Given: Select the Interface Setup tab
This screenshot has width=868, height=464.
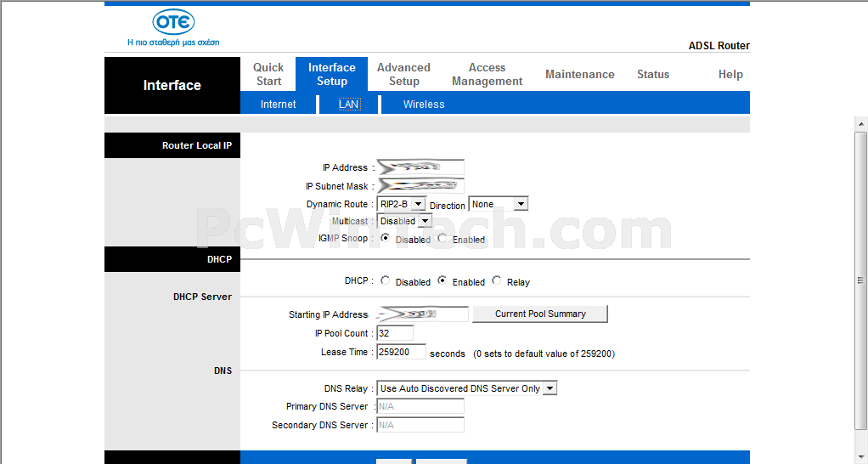Looking at the screenshot, I should coord(331,74).
